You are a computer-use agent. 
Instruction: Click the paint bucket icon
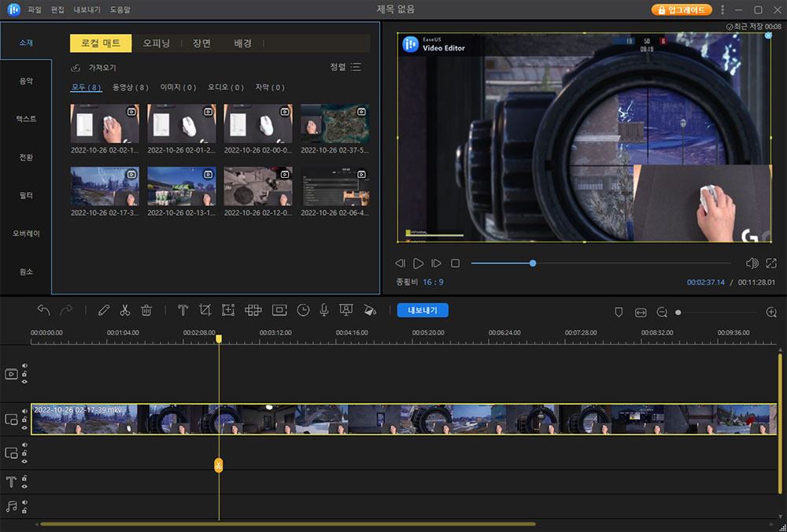pos(369,311)
